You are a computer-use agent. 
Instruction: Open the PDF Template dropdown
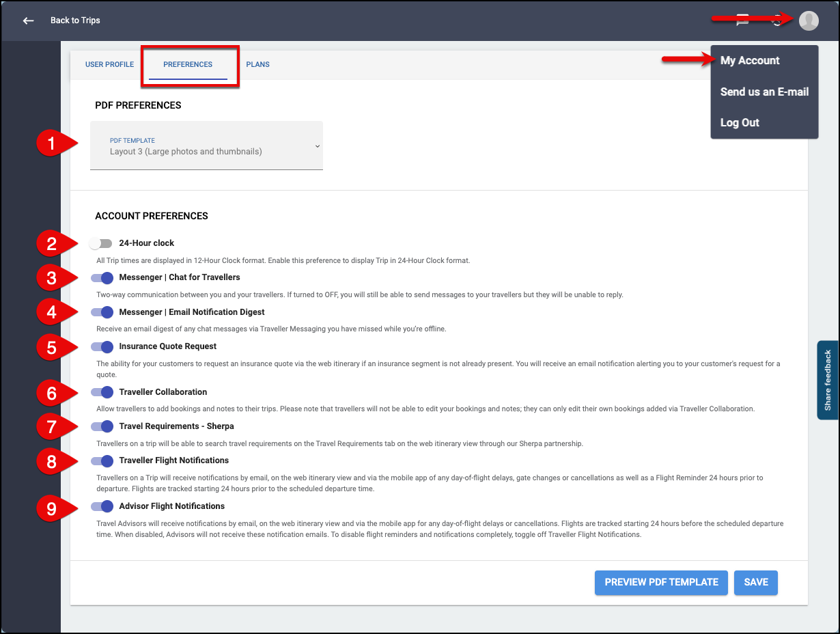click(206, 146)
